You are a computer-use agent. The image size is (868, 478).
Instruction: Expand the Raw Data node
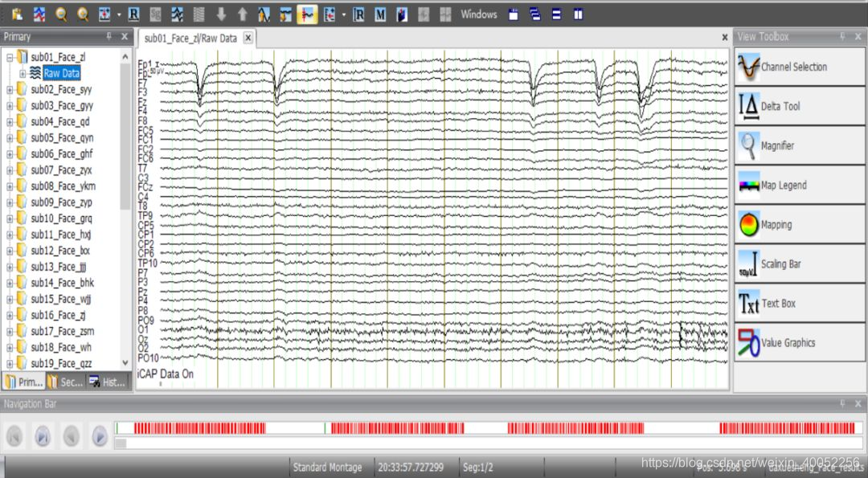[23, 73]
